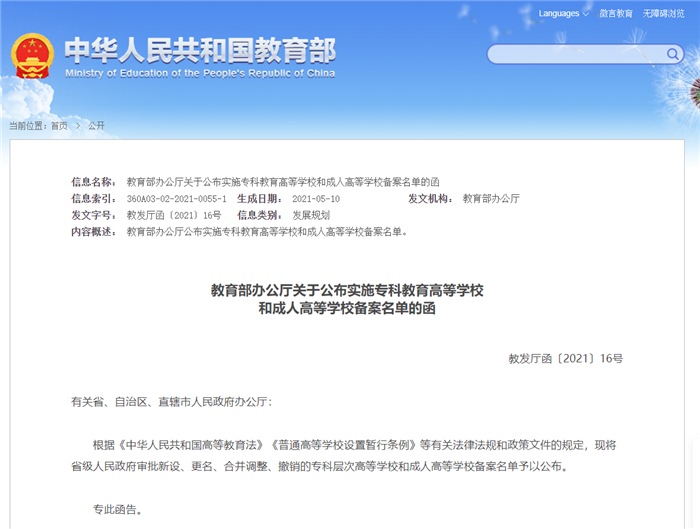700x529 pixels.
Task: Click the search magnifier icon
Action: 672,54
